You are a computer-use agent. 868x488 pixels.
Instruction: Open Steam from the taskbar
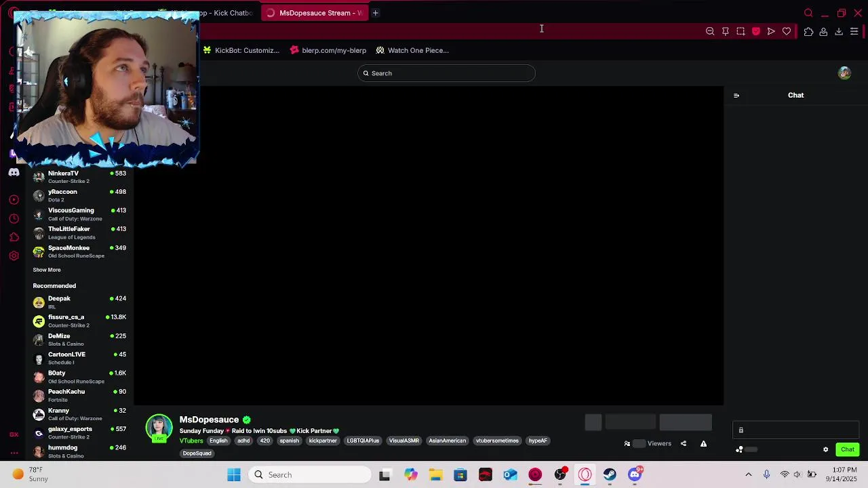click(x=610, y=475)
